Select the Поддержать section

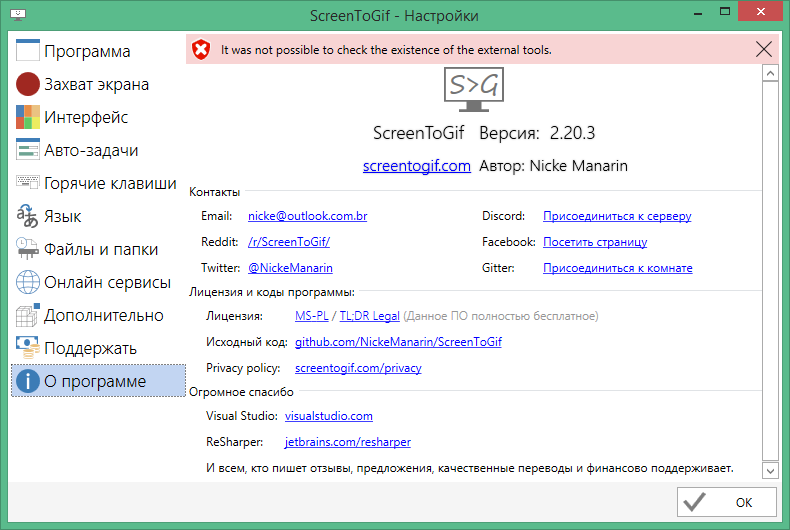[x=98, y=348]
